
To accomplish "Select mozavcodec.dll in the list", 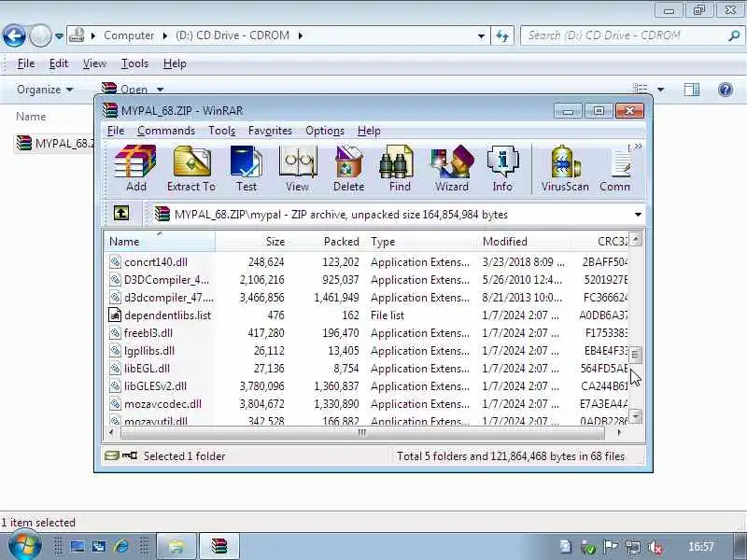I will click(367, 404).
